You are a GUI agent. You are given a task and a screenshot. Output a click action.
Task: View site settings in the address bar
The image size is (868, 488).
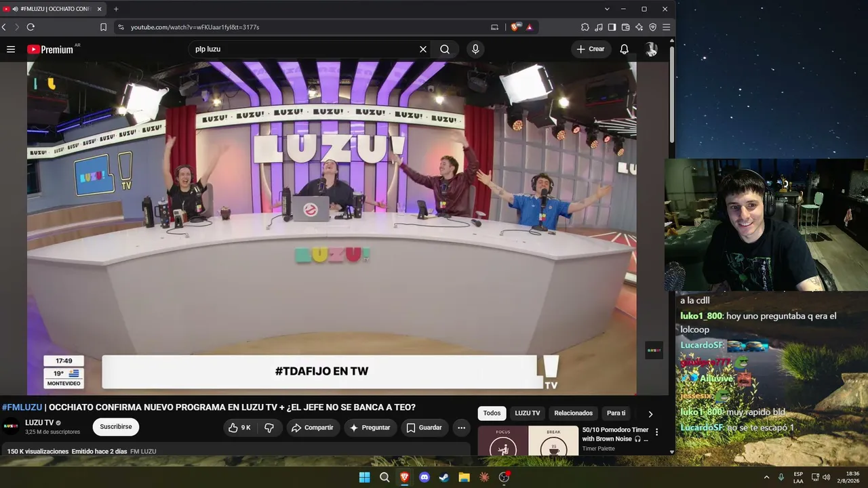click(121, 27)
